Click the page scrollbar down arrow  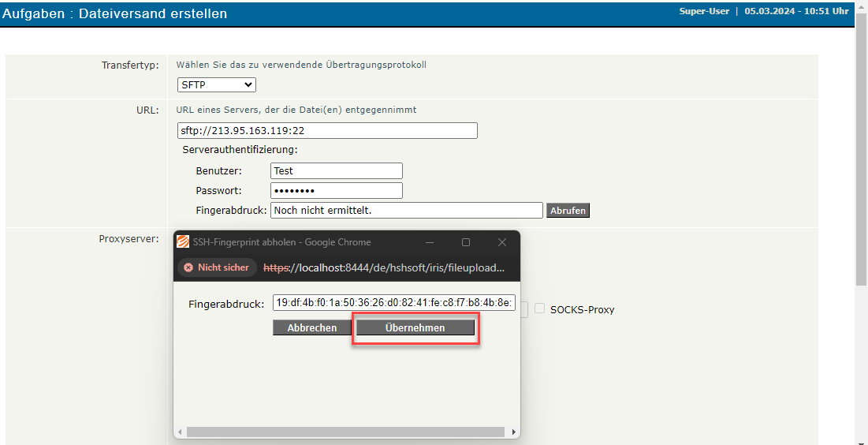[x=861, y=439]
